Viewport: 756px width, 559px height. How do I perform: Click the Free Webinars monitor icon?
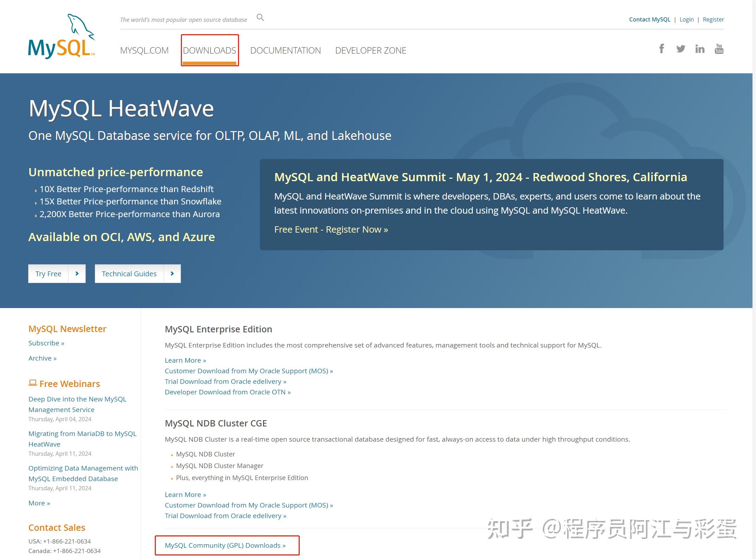pyautogui.click(x=32, y=382)
